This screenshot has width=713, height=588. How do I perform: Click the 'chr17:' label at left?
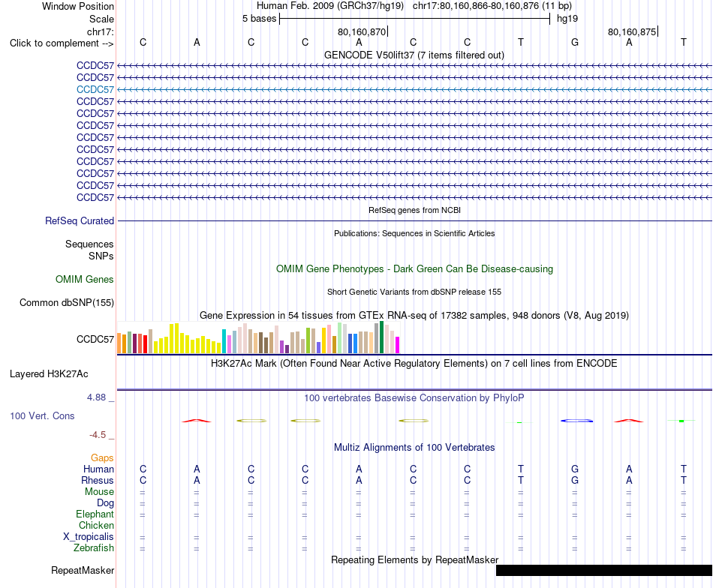(100, 31)
